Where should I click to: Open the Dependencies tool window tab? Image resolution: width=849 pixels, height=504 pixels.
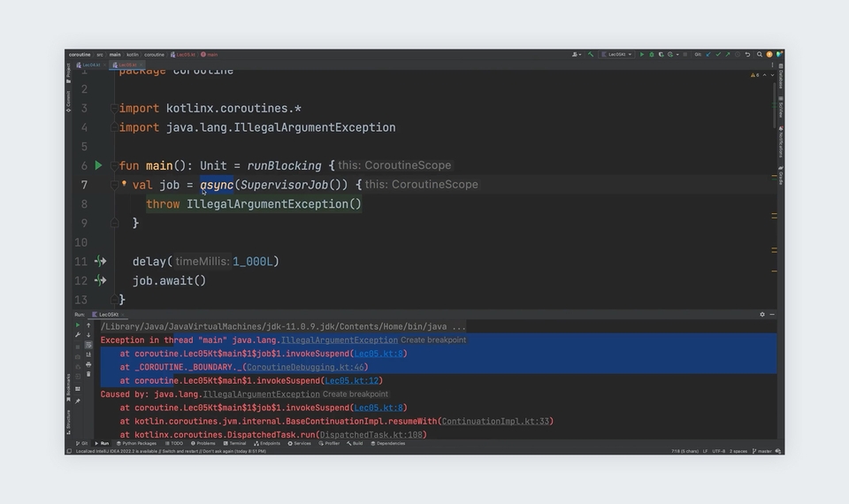coord(387,443)
